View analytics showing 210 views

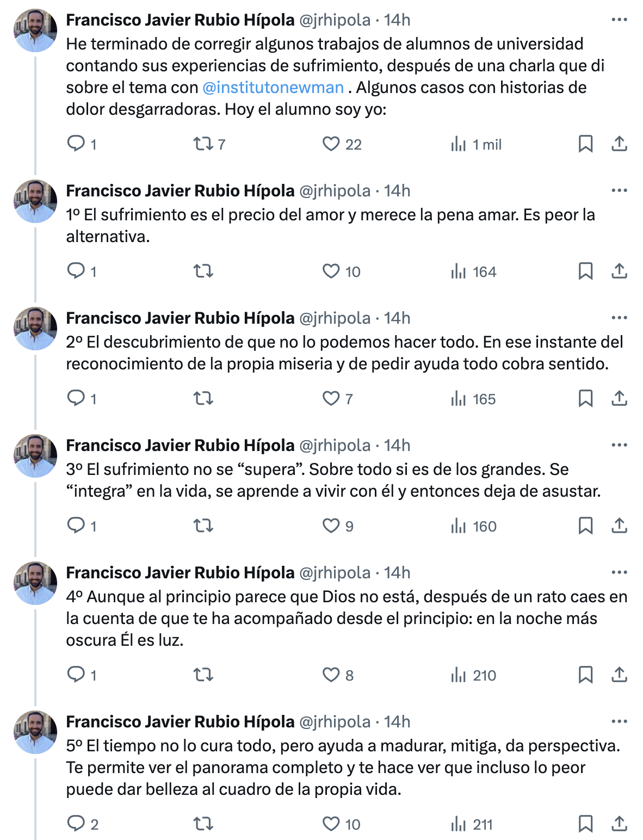click(x=473, y=675)
